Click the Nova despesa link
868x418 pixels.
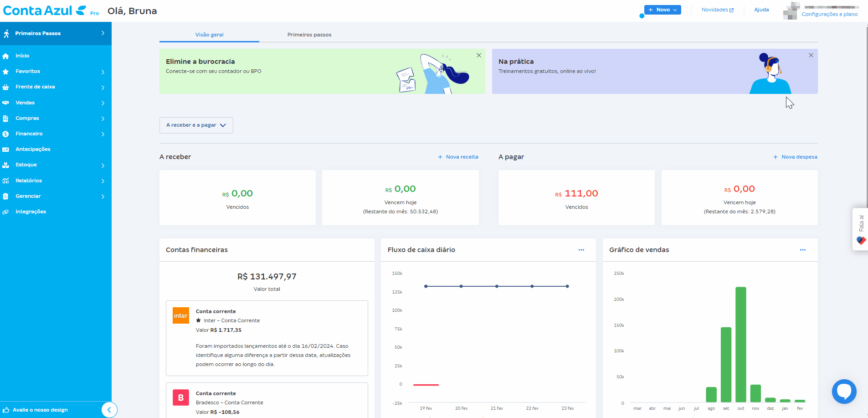click(x=795, y=157)
